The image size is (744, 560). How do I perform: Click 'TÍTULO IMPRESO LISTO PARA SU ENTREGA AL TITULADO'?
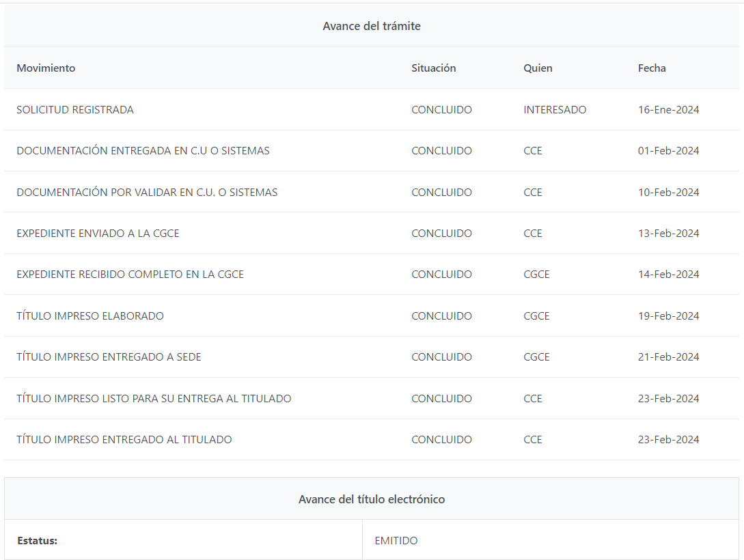[154, 399]
